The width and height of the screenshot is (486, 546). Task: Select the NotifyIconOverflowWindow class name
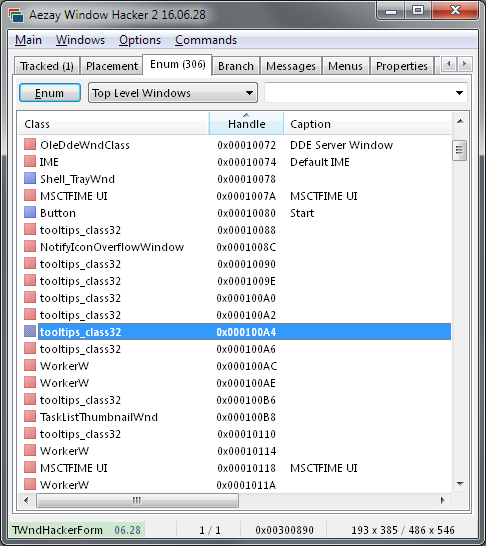coord(112,247)
